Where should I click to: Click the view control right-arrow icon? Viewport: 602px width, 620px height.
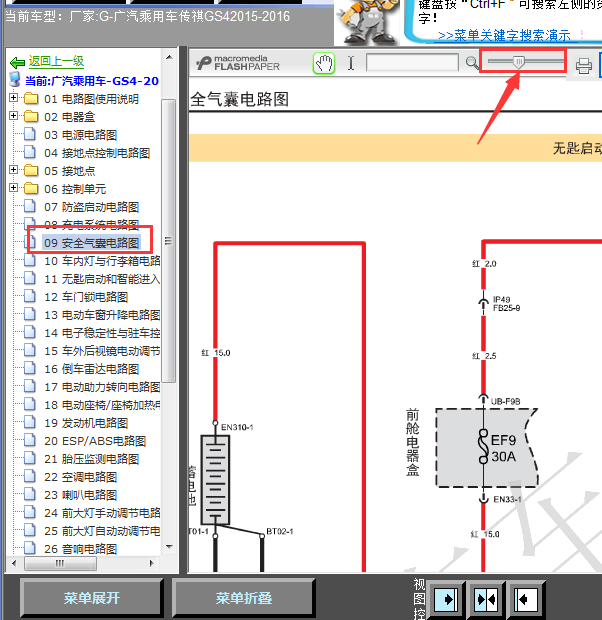click(447, 599)
